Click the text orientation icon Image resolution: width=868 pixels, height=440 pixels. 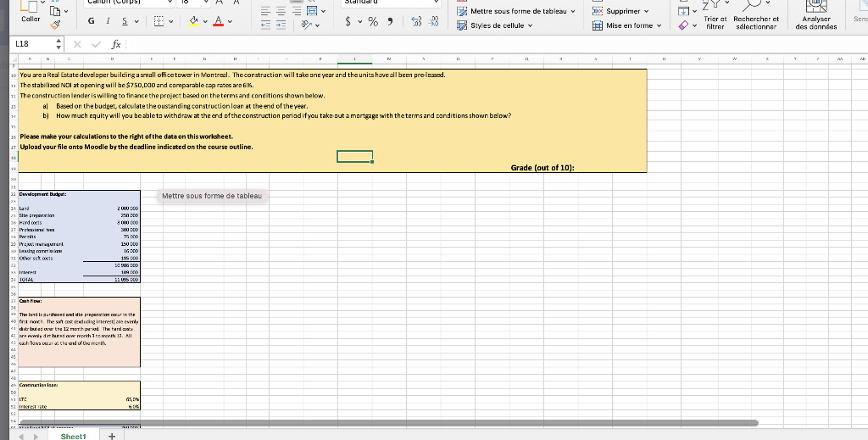pos(307,25)
